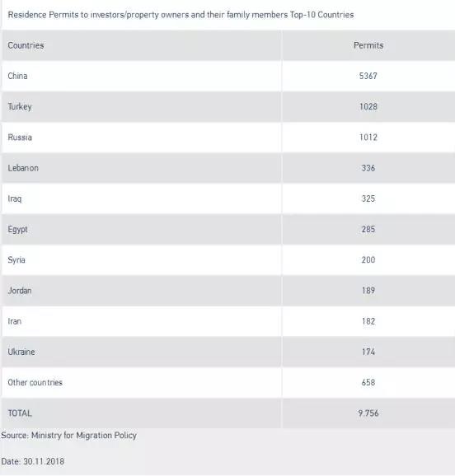Screen dimensions: 455x476
Task: Click Syria's permit value 200
Action: click(368, 260)
